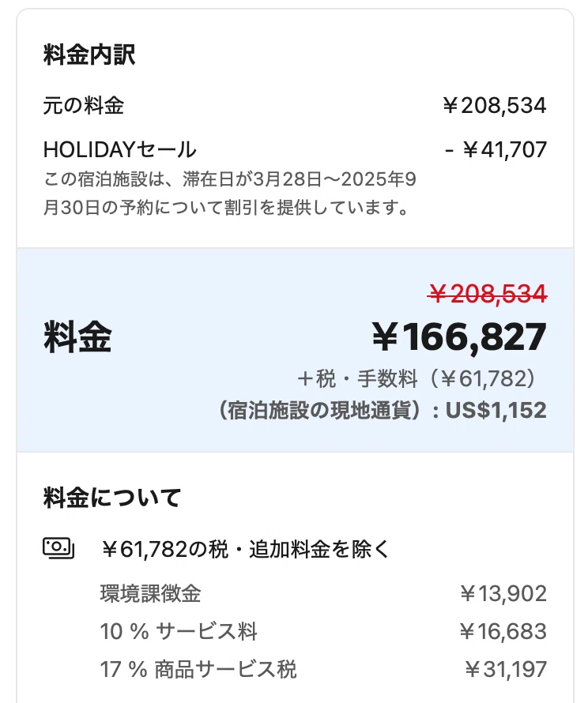
Task: Select the 環境課徴金 fee label
Action: click(151, 594)
